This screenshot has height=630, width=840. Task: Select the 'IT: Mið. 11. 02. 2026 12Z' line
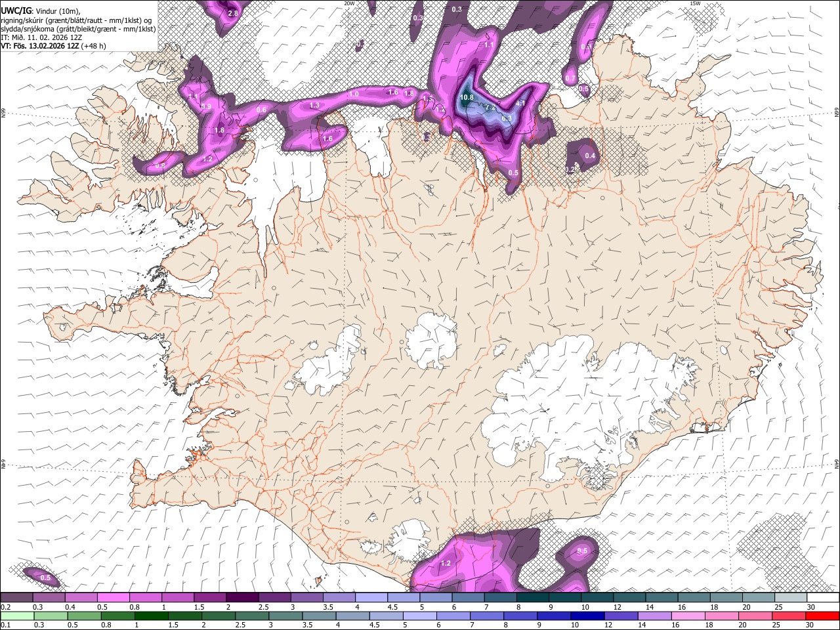41,37
